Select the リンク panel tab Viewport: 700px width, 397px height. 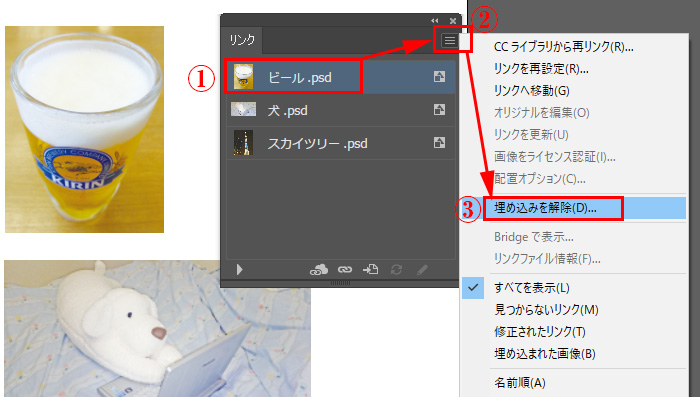point(242,40)
